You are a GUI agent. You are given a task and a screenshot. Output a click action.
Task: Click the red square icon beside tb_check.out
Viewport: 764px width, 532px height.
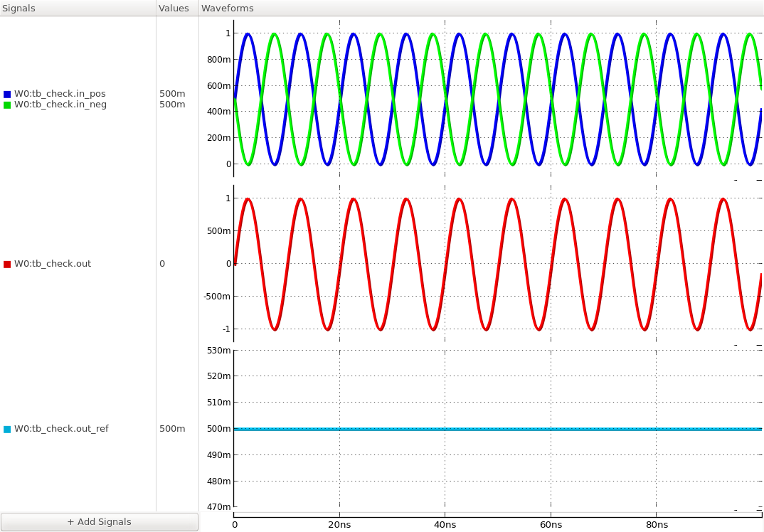point(7,263)
